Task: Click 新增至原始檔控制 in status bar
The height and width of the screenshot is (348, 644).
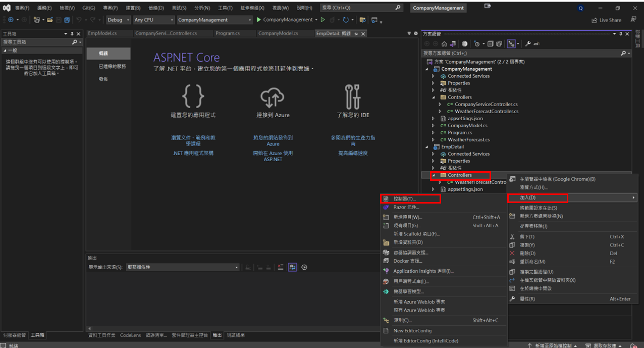Action: [553, 345]
